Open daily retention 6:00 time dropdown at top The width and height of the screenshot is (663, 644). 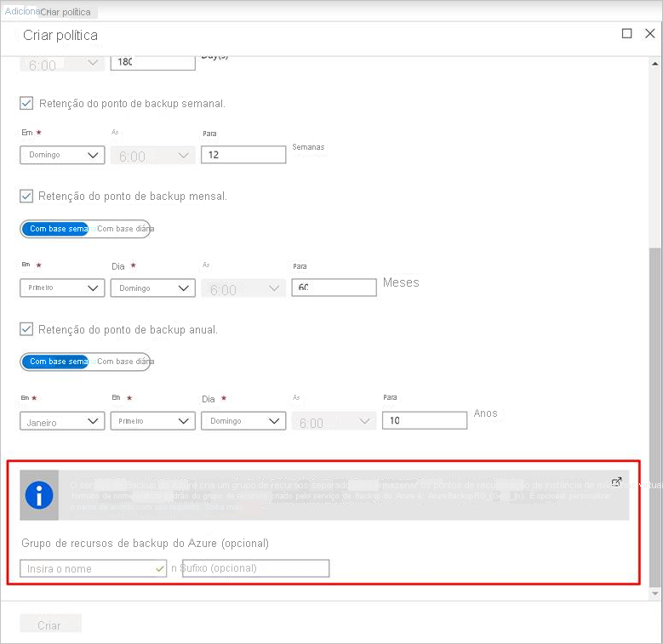point(62,64)
